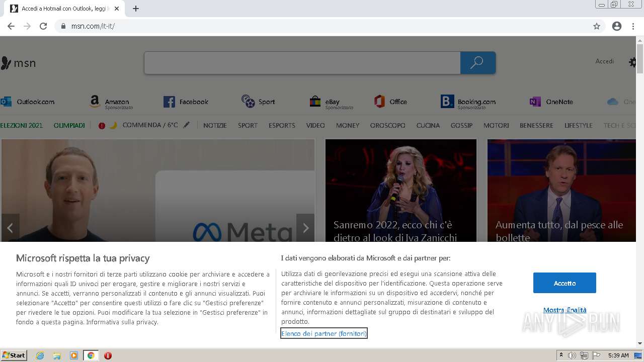This screenshot has width=644, height=362.
Task: Open the ESPORTS section
Action: (282, 125)
